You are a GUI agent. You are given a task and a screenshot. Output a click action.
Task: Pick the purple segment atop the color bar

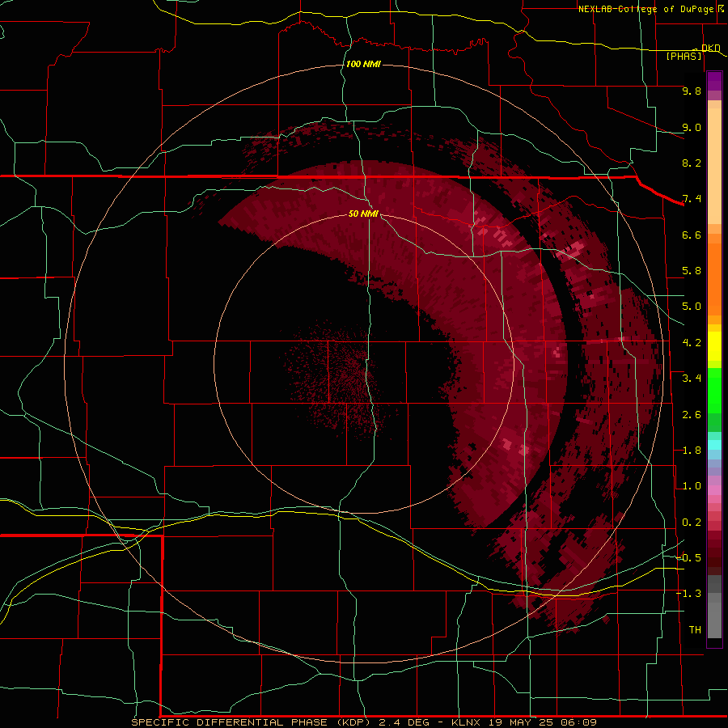click(x=714, y=81)
